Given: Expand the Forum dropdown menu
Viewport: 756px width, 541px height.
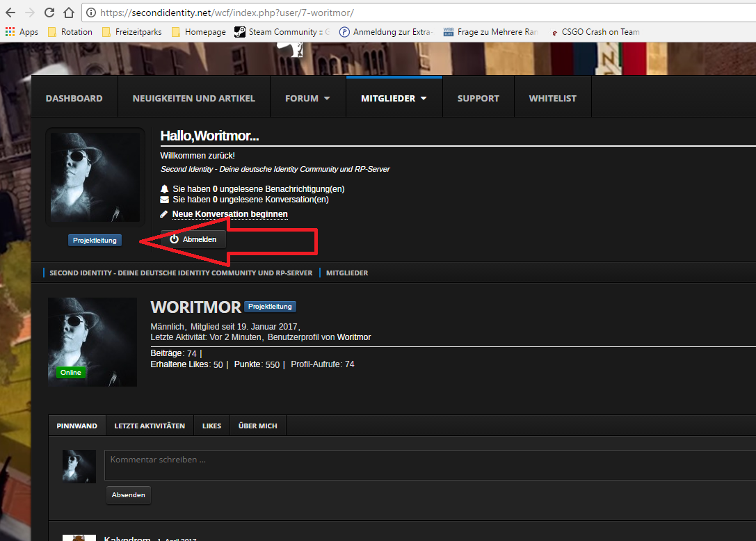Looking at the screenshot, I should click(307, 98).
